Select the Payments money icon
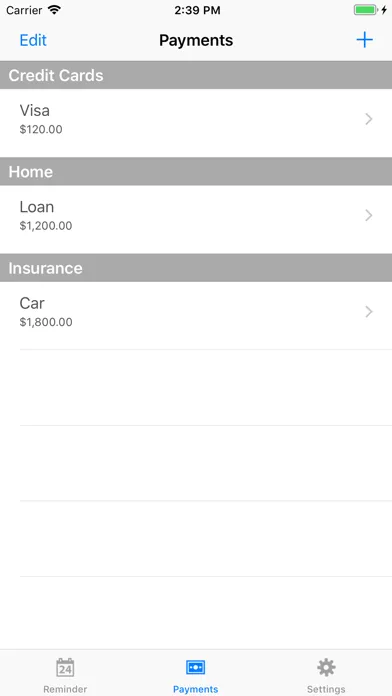Viewport: 392px width, 696px height. click(195, 667)
